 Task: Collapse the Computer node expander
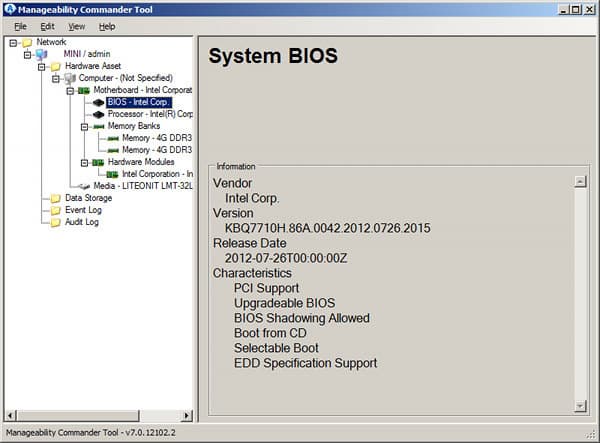[x=56, y=78]
